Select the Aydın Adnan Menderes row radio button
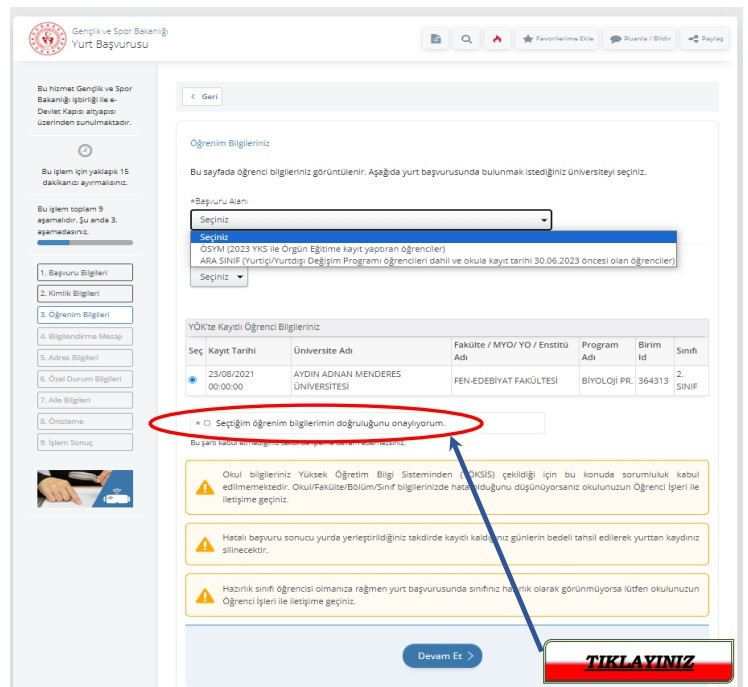 point(192,380)
